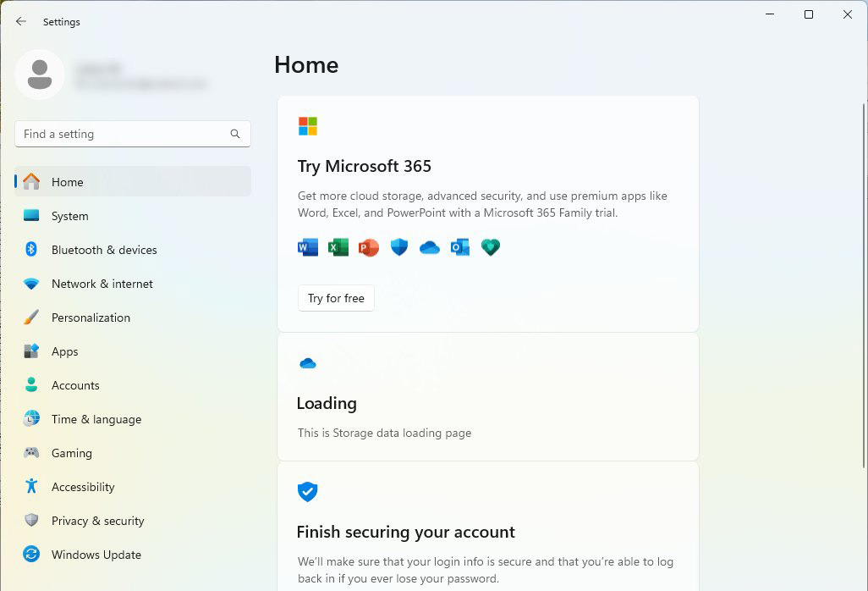Click the Personalization paintbrush icon
This screenshot has width=868, height=591.
click(x=31, y=318)
